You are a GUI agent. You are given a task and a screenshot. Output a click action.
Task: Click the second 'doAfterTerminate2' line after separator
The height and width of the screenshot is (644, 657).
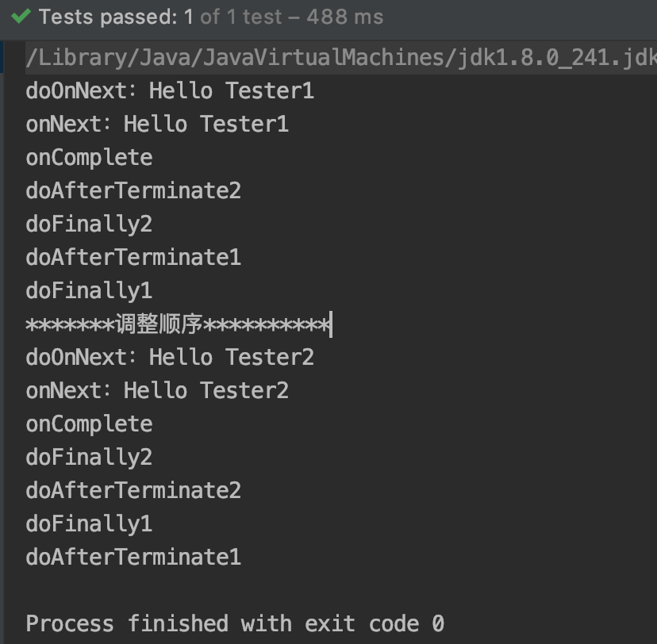point(133,490)
